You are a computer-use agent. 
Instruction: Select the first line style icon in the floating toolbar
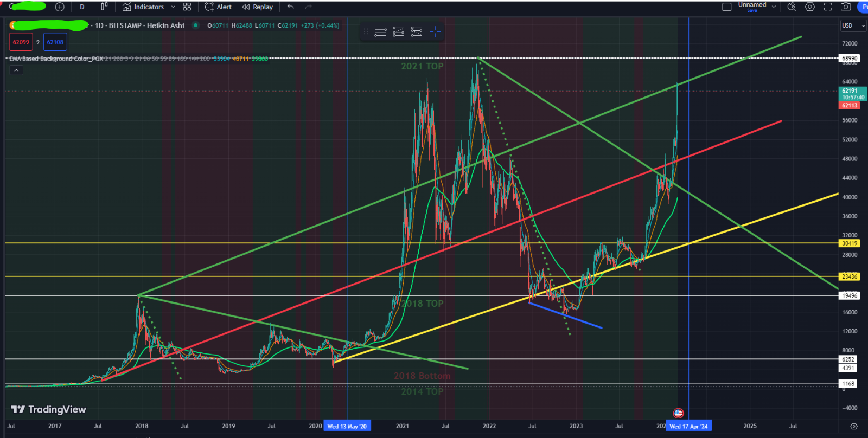pos(380,31)
